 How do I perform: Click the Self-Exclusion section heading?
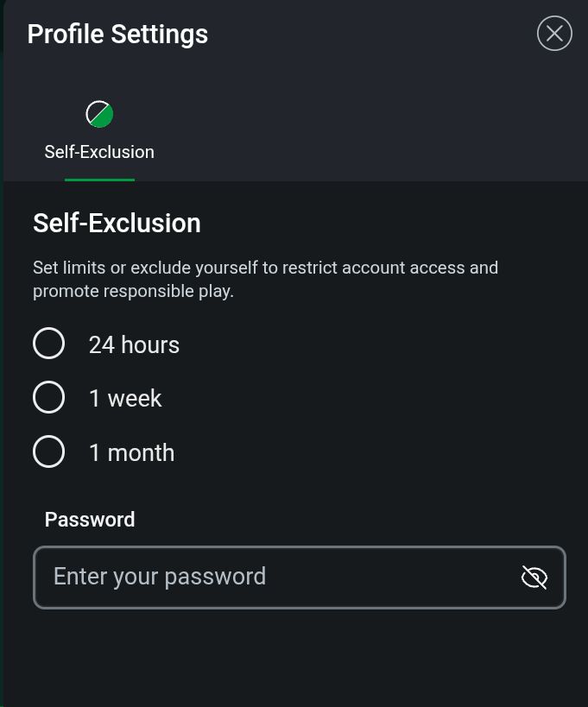coord(117,223)
